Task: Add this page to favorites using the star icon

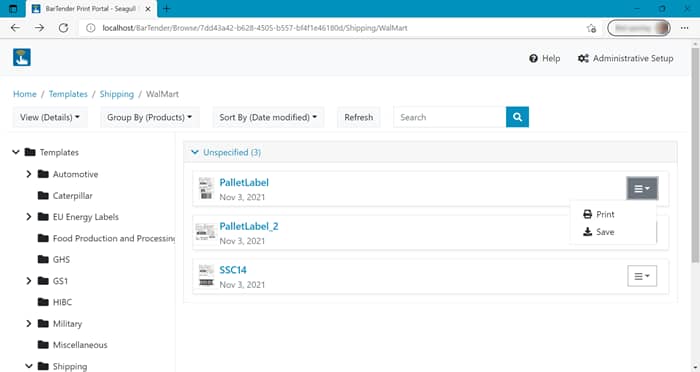Action: click(591, 28)
